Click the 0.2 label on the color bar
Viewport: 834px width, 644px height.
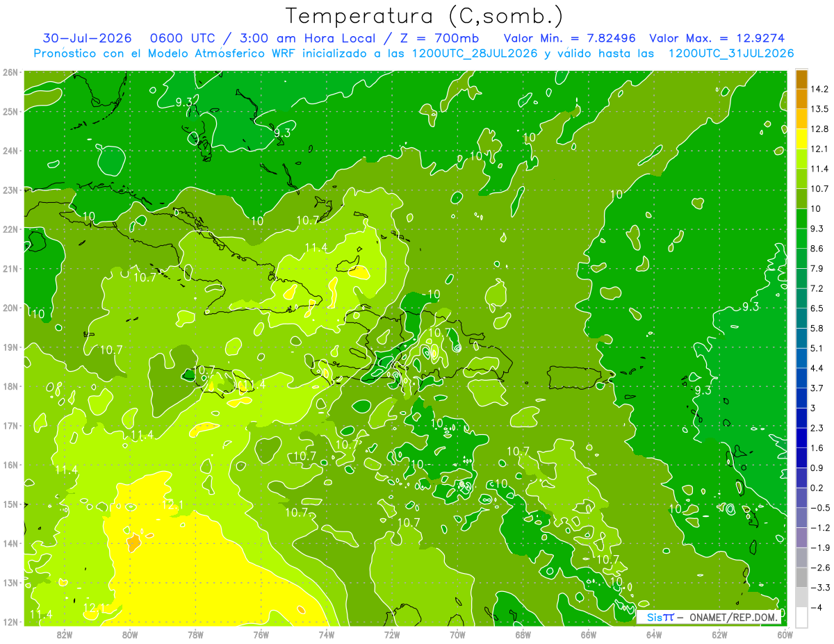817,488
